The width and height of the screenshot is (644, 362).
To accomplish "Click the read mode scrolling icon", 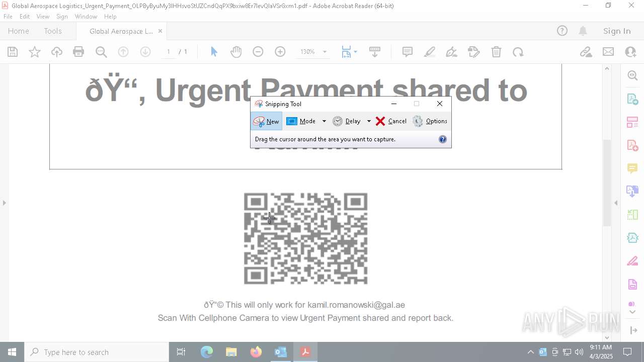I will click(x=375, y=52).
